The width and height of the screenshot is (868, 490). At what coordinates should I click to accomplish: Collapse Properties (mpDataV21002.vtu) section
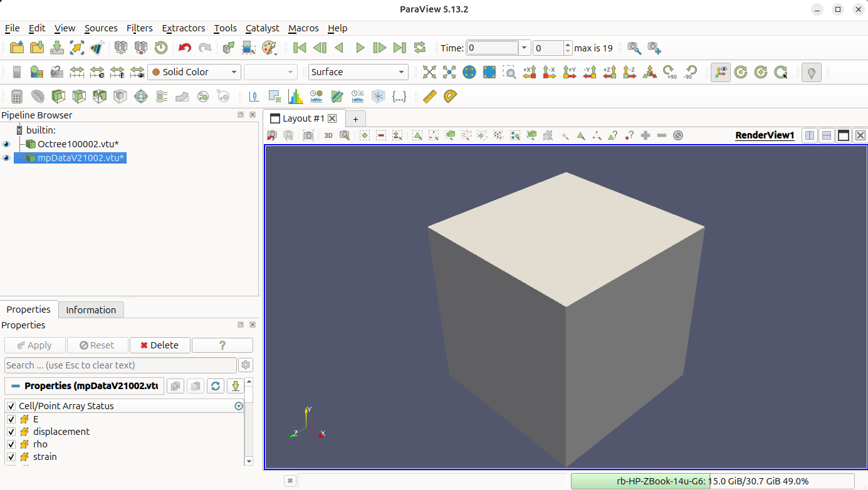16,386
